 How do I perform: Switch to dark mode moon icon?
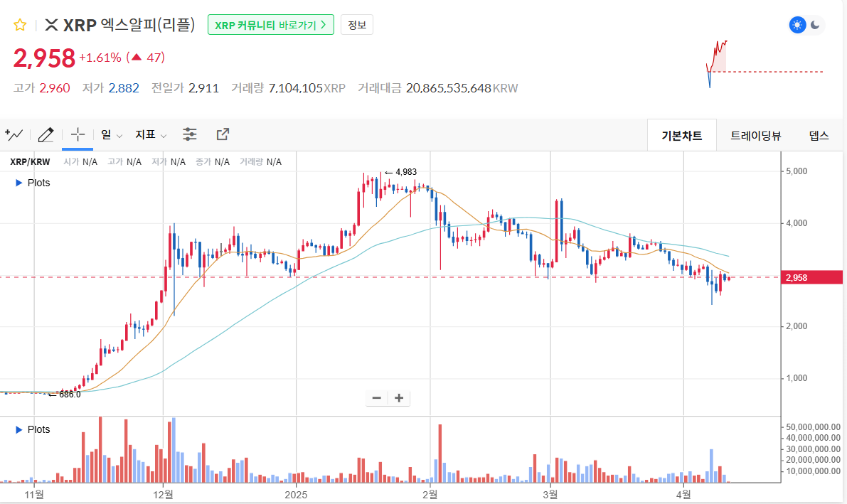click(x=815, y=25)
